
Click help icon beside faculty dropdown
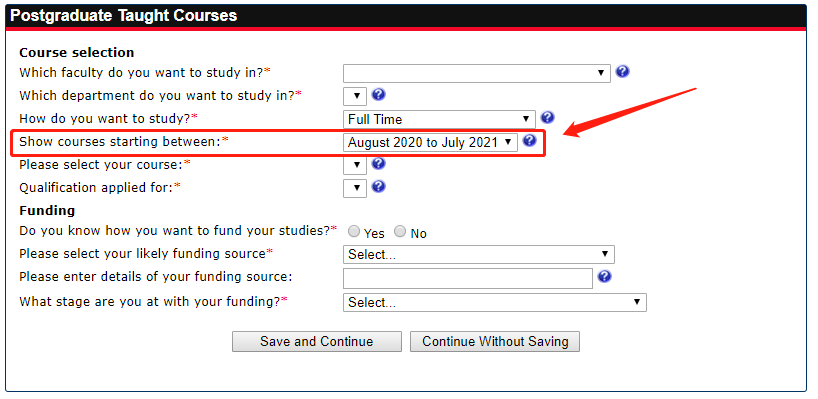[622, 71]
